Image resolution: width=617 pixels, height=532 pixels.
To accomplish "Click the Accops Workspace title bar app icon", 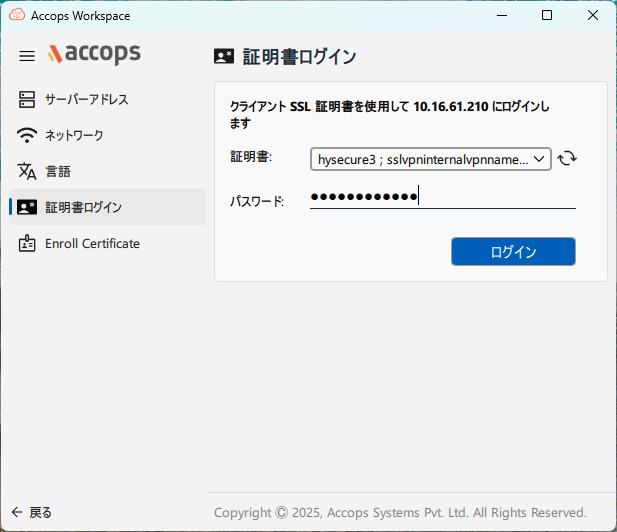I will (x=17, y=15).
